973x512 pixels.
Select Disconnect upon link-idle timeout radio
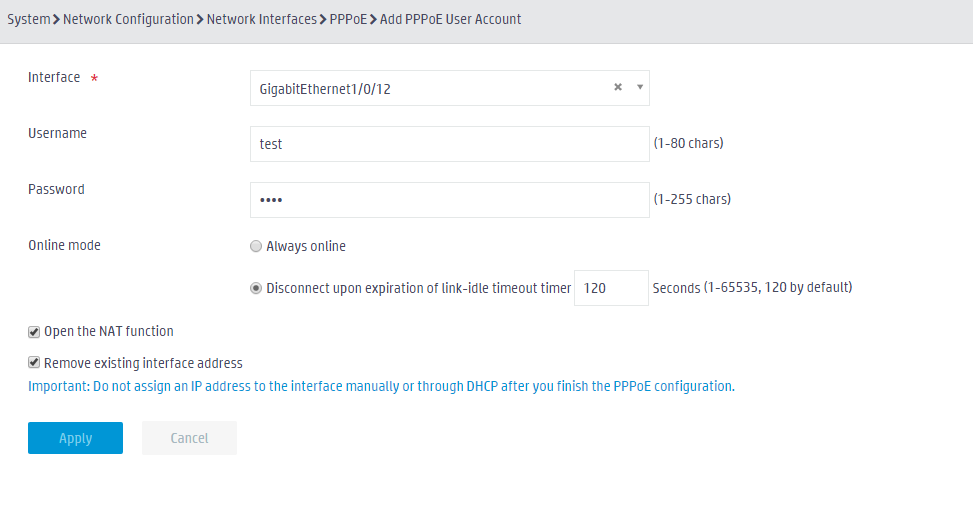click(x=256, y=288)
